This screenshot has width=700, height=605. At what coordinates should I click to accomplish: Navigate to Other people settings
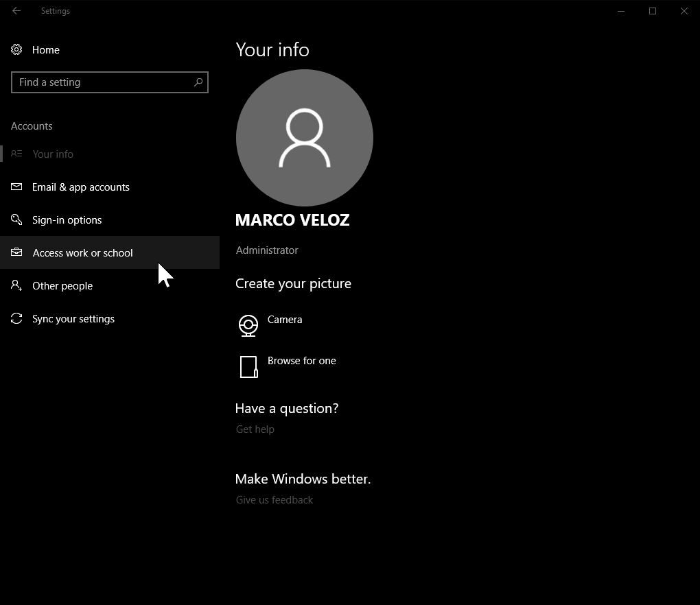(x=62, y=285)
